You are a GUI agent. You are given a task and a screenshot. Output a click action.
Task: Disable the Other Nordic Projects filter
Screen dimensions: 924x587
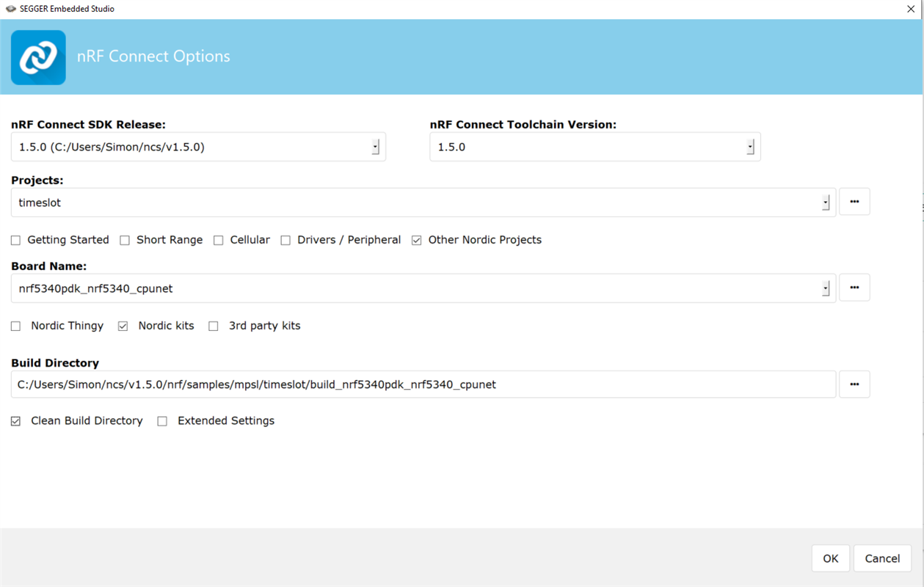tap(416, 239)
